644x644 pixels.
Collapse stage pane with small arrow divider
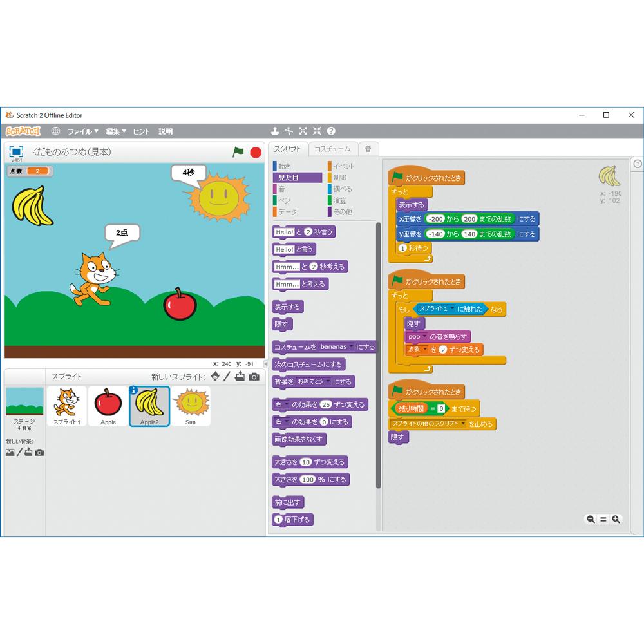[266, 364]
